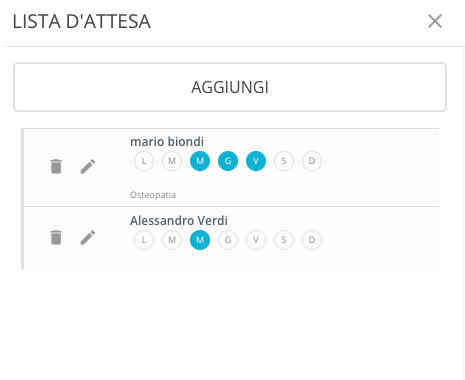The height and width of the screenshot is (380, 465).
Task: Enable D day for mario biondi
Action: click(312, 161)
